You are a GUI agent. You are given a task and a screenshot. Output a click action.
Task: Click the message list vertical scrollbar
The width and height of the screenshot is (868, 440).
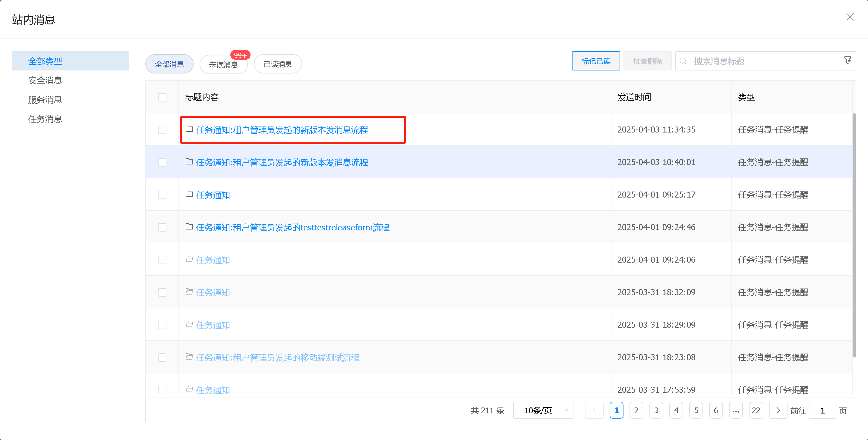tap(854, 236)
